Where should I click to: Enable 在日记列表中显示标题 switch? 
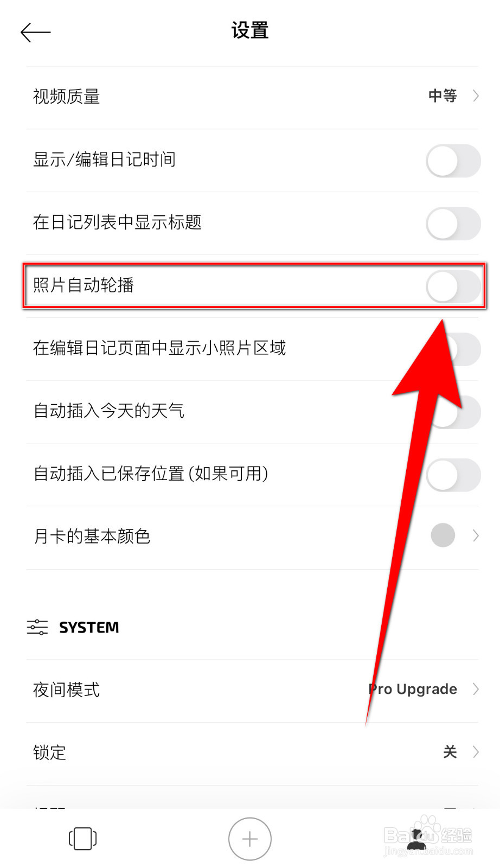tap(453, 224)
